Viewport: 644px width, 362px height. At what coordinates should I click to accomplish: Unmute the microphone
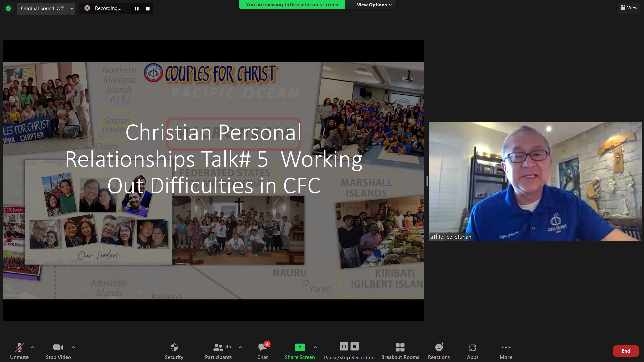[19, 351]
